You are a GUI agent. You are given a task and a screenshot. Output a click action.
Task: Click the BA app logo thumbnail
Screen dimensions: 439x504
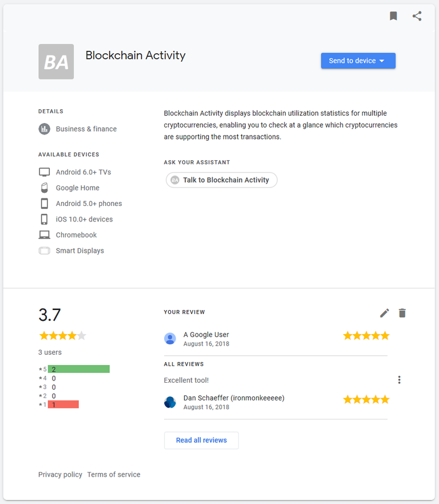click(x=56, y=62)
